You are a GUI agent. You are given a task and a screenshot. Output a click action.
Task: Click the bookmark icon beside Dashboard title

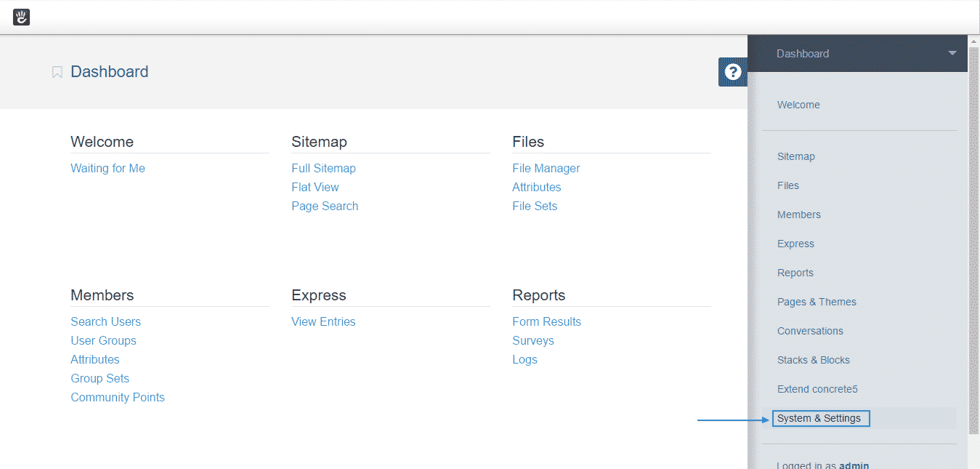[57, 72]
